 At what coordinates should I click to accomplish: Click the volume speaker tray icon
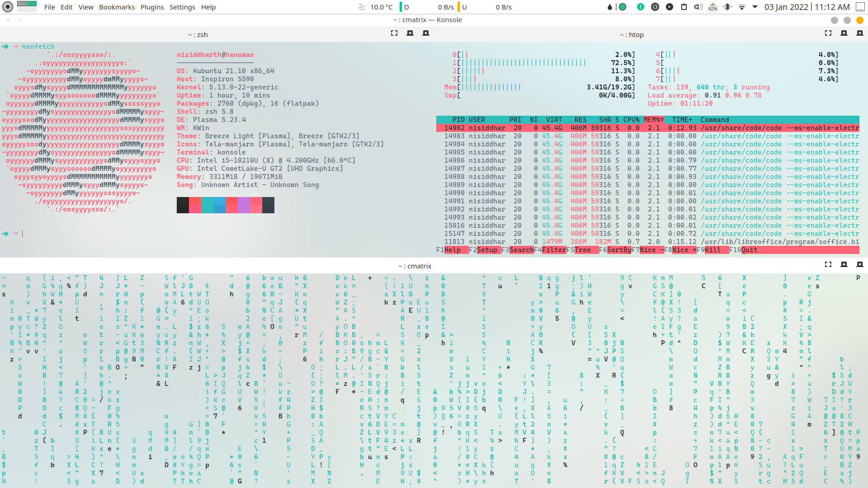coord(698,7)
